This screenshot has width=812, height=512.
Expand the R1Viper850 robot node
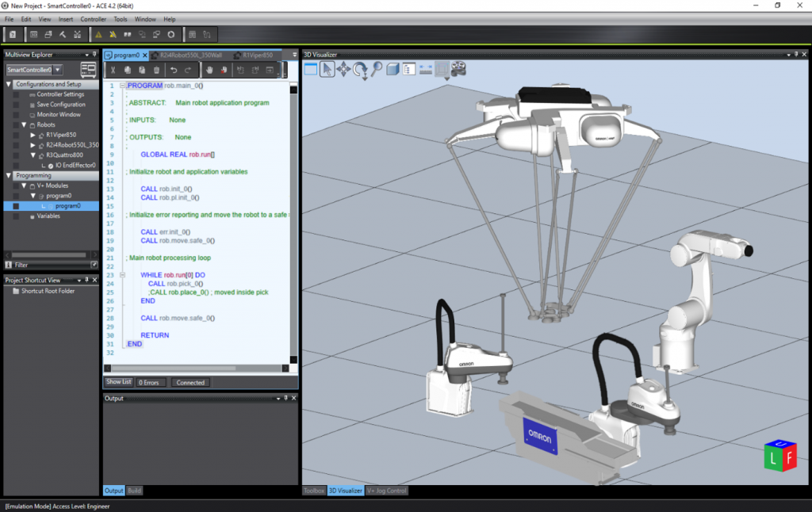click(x=33, y=135)
